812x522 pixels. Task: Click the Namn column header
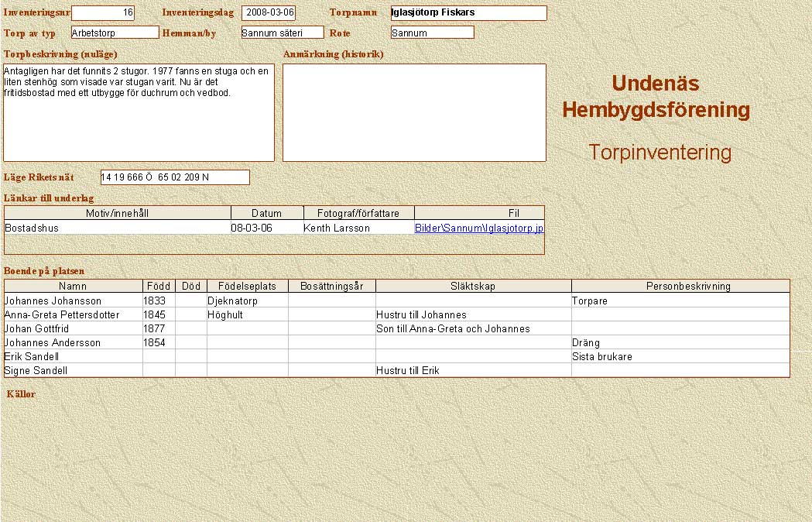pyautogui.click(x=73, y=287)
